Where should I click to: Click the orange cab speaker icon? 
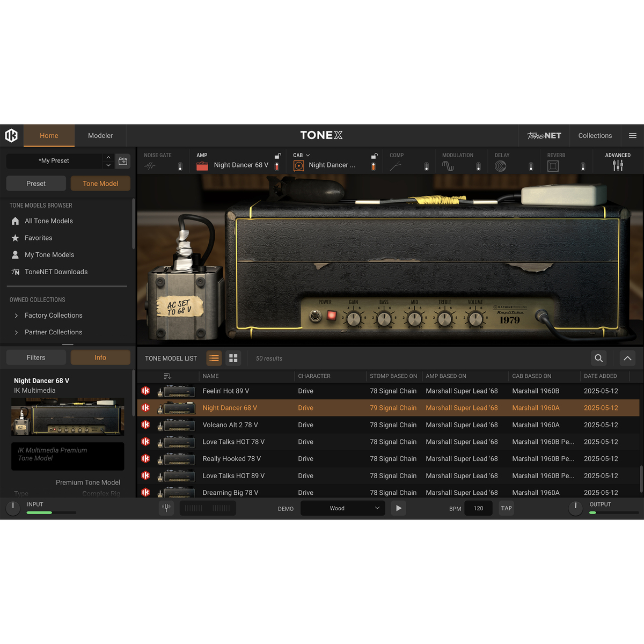point(299,166)
